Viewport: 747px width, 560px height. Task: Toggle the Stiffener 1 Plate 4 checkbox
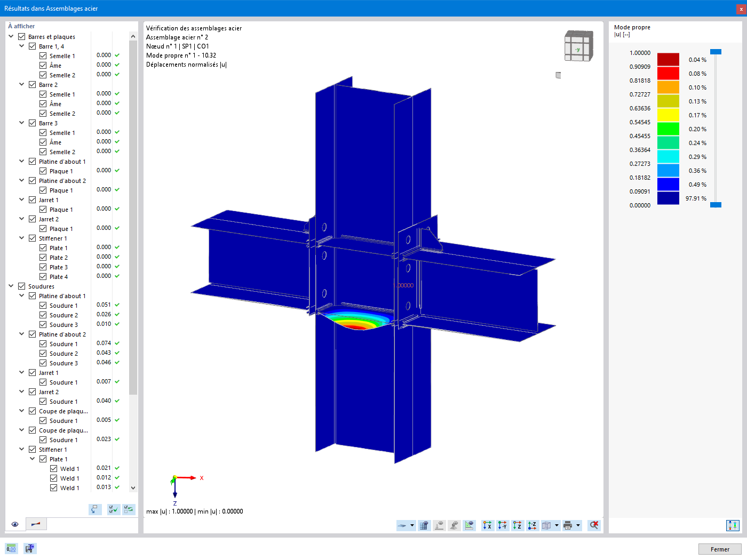[43, 277]
